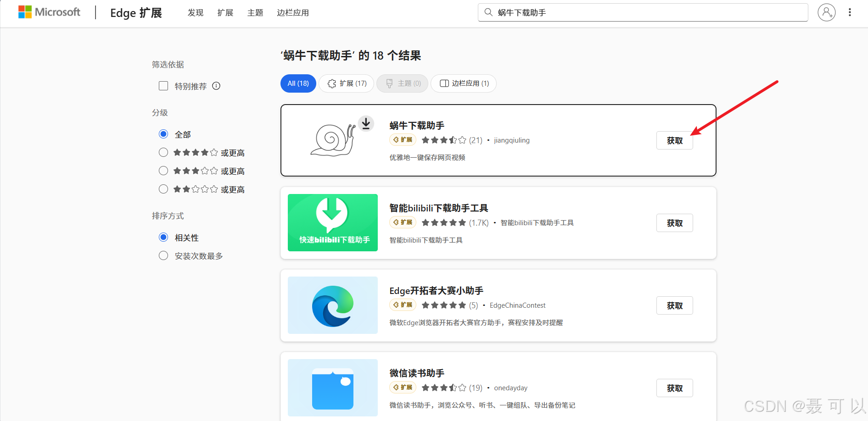Click the star rating of Edge开拓者大赛小助手

(443, 305)
